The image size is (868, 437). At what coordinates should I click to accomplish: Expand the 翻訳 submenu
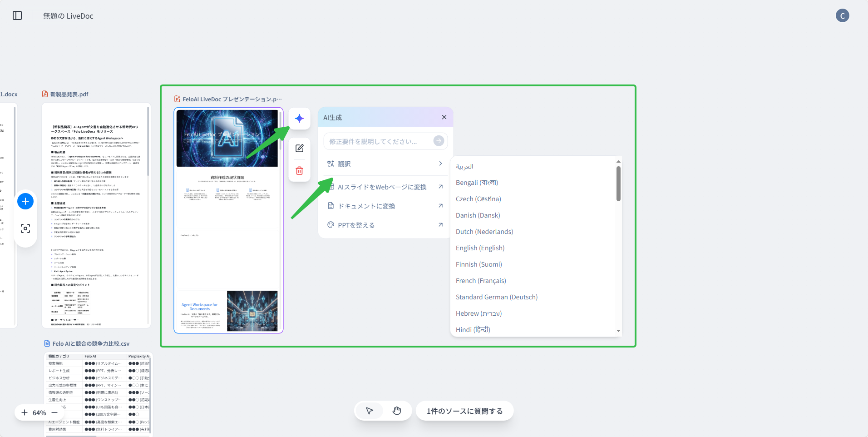(x=385, y=164)
